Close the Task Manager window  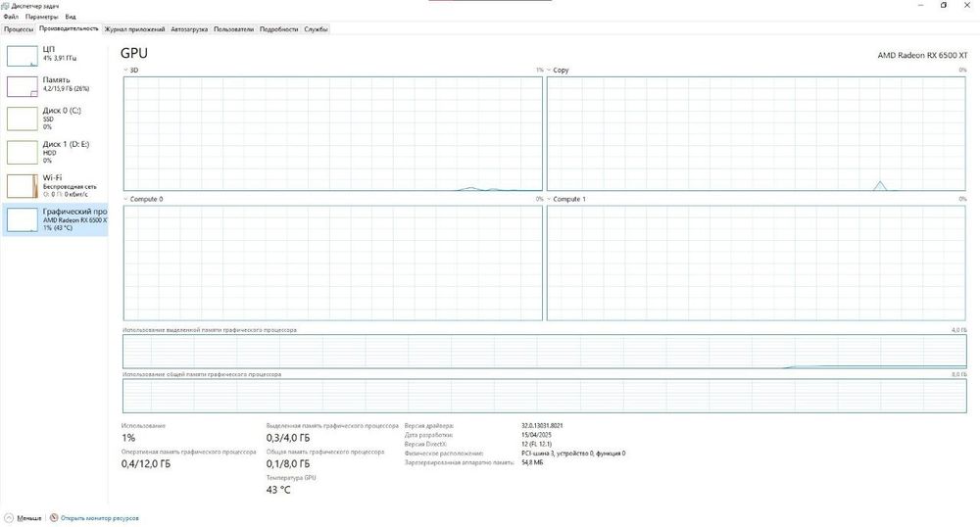[967, 5]
